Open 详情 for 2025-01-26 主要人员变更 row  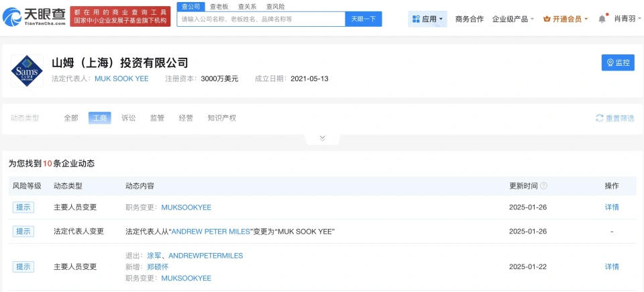pos(612,207)
